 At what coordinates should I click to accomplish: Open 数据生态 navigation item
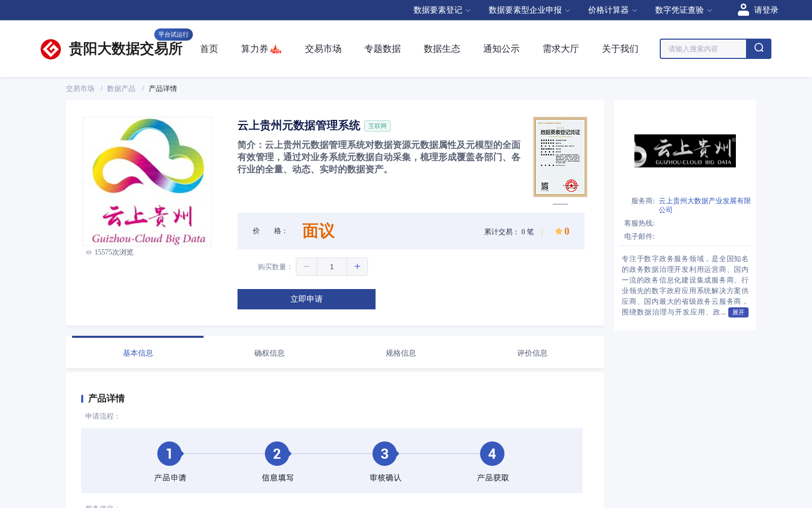tap(442, 49)
